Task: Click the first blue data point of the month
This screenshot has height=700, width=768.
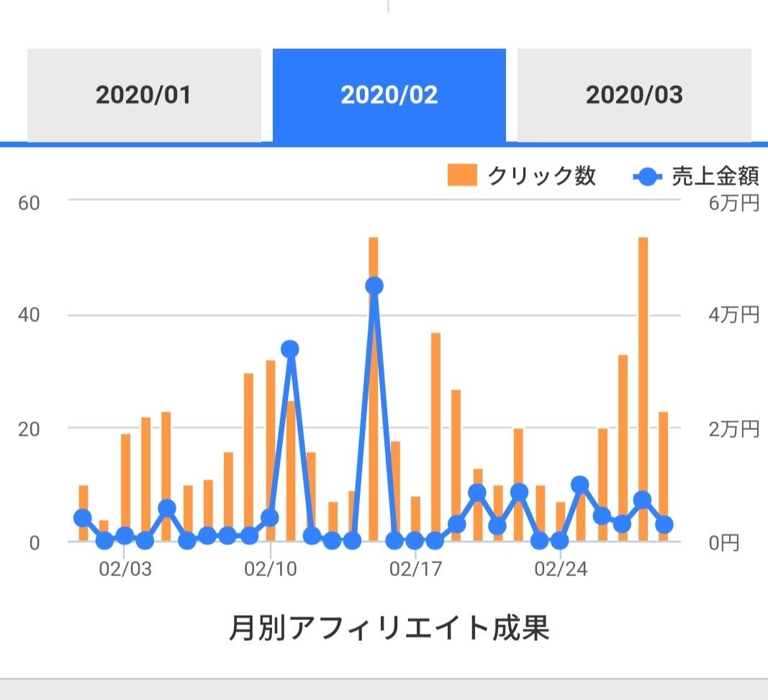Action: pos(83,518)
